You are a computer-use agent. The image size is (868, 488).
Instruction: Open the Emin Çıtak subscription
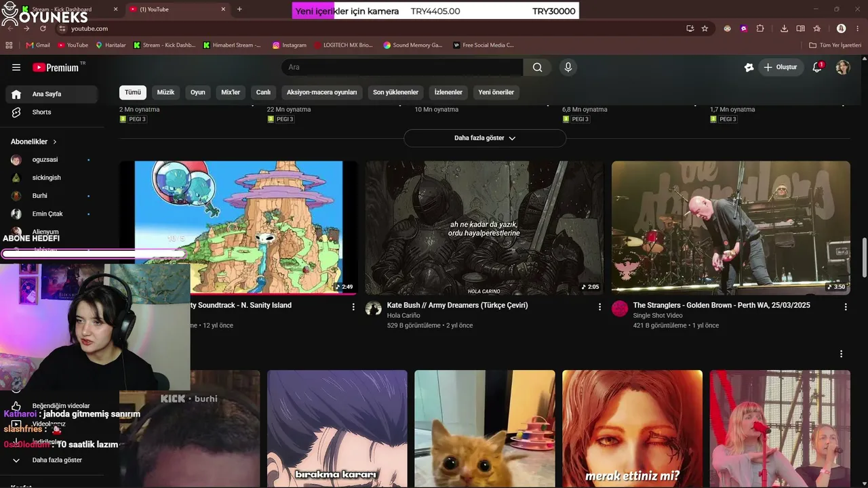tap(52, 214)
